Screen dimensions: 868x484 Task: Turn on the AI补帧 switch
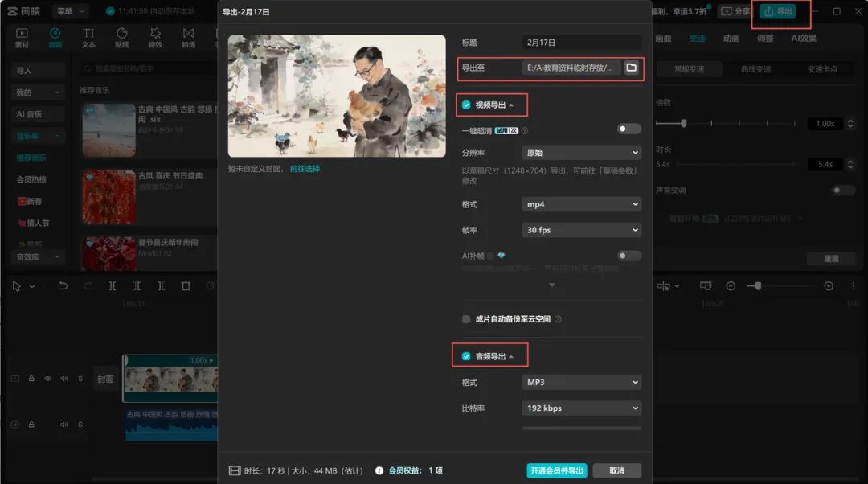point(628,256)
